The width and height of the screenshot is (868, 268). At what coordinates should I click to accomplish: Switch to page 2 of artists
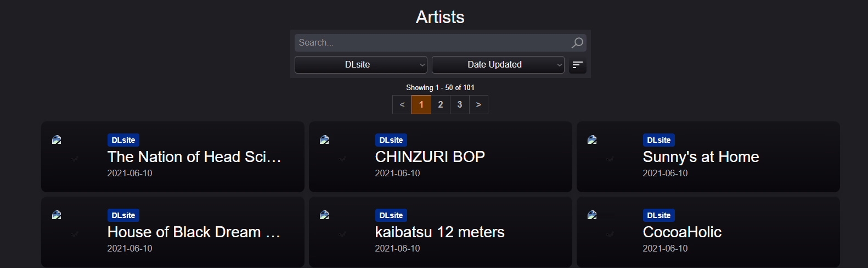point(441,104)
